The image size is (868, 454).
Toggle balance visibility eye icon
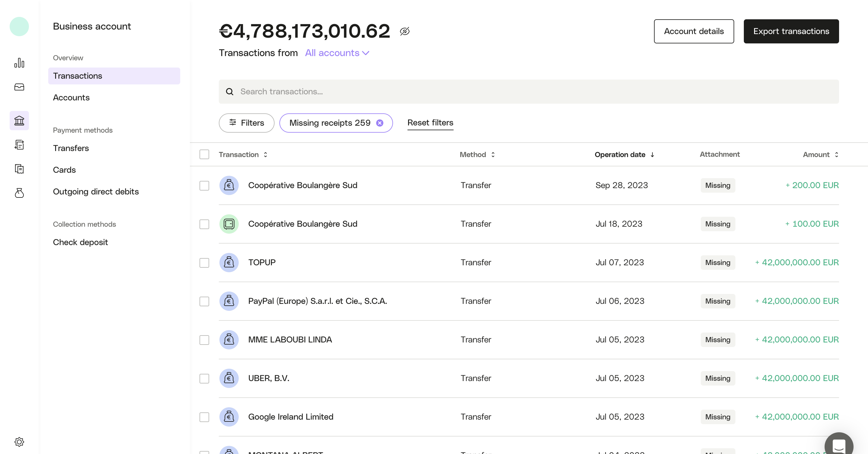pyautogui.click(x=404, y=31)
